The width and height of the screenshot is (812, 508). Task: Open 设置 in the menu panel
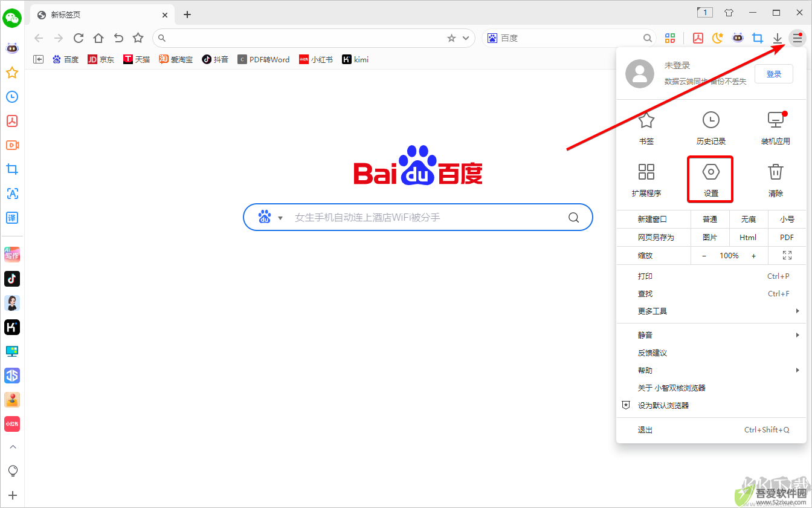711,180
